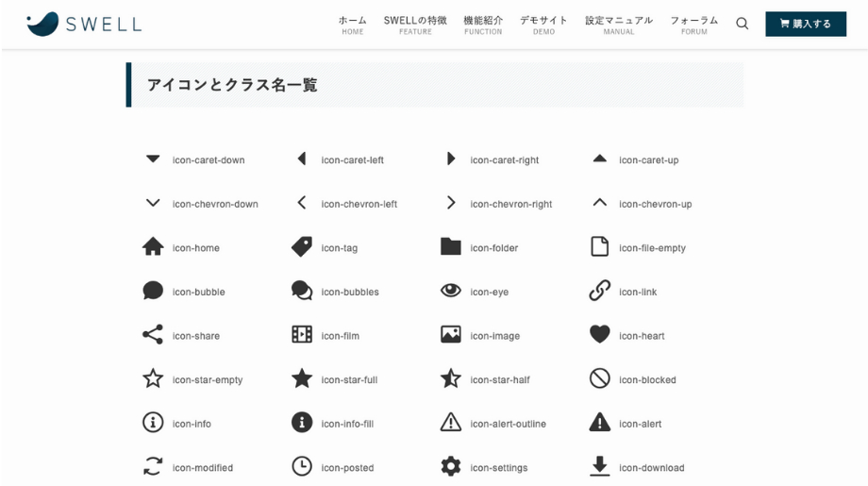Select the settings gear icon

pos(451,466)
